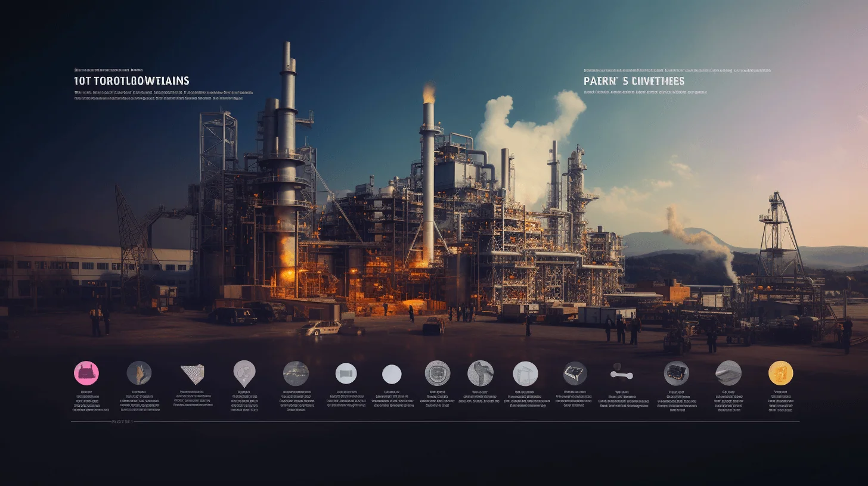The height and width of the screenshot is (486, 868).
Task: Click the white car parked in the yard
Action: 320,328
